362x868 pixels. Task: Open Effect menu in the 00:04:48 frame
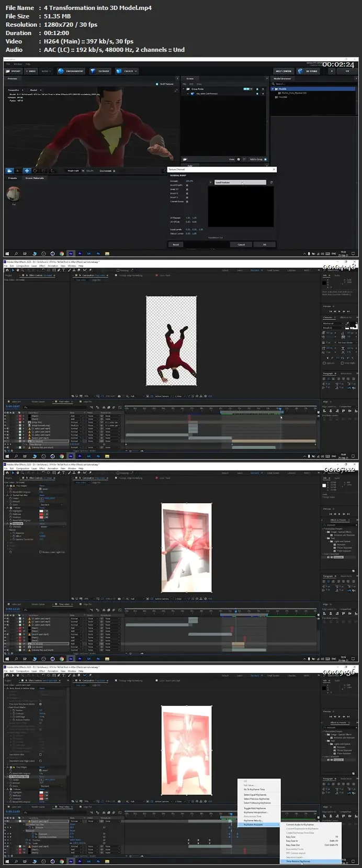coord(42,266)
